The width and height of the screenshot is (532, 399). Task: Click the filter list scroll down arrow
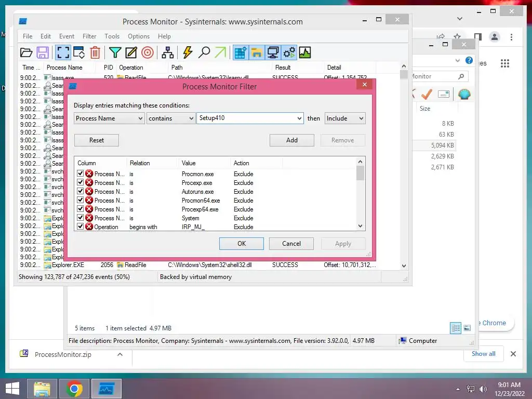point(361,226)
